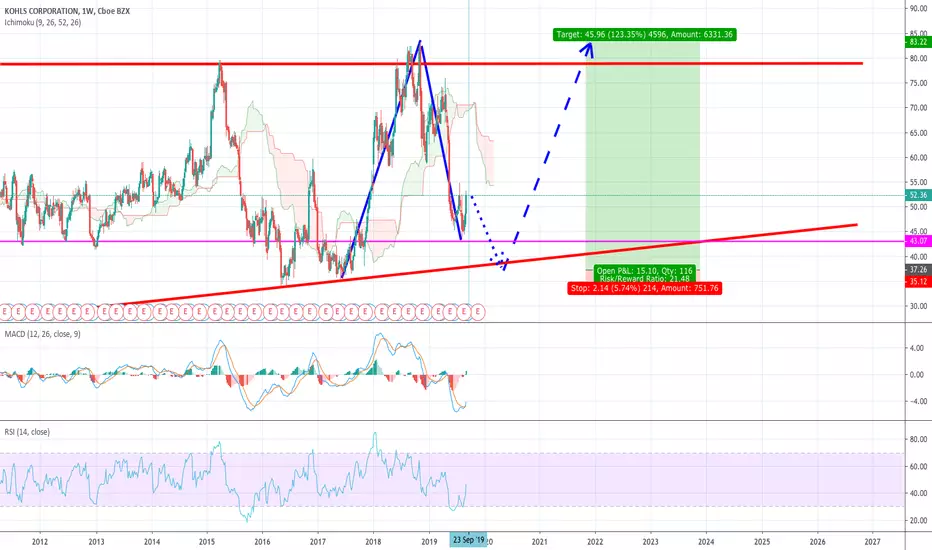The height and width of the screenshot is (550, 932).
Task: Click the 2023 year label on time axis
Action: pyautogui.click(x=650, y=542)
